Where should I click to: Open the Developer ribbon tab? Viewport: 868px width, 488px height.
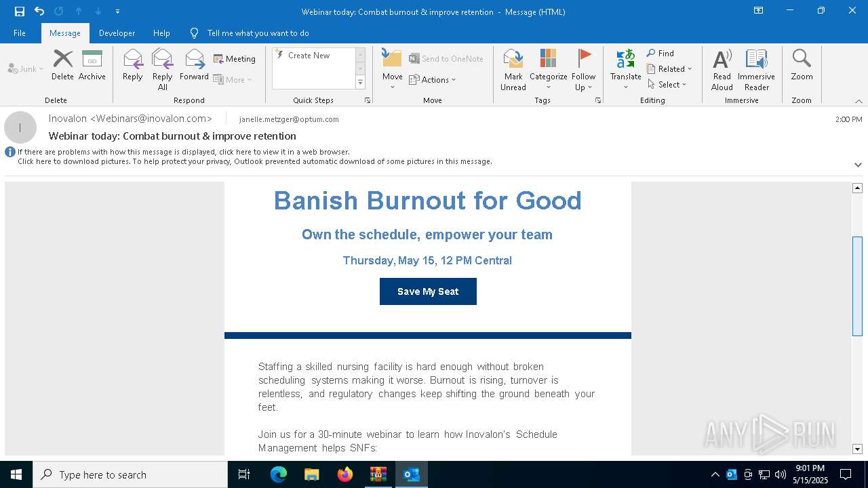(117, 33)
